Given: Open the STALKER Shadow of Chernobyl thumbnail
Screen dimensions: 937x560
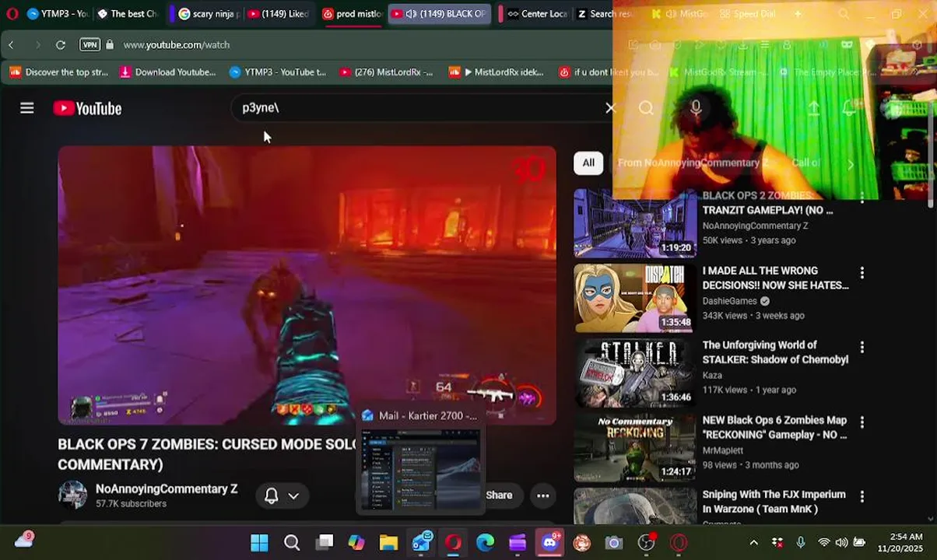Looking at the screenshot, I should tap(635, 373).
